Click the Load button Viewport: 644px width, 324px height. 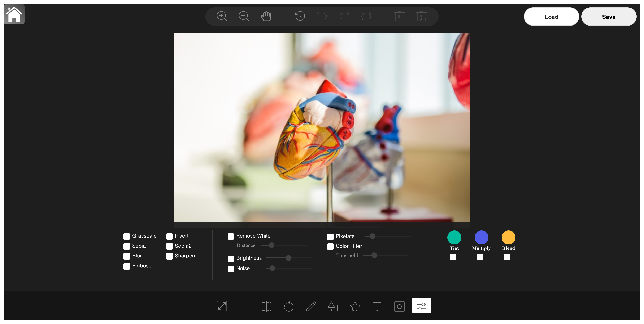(551, 17)
